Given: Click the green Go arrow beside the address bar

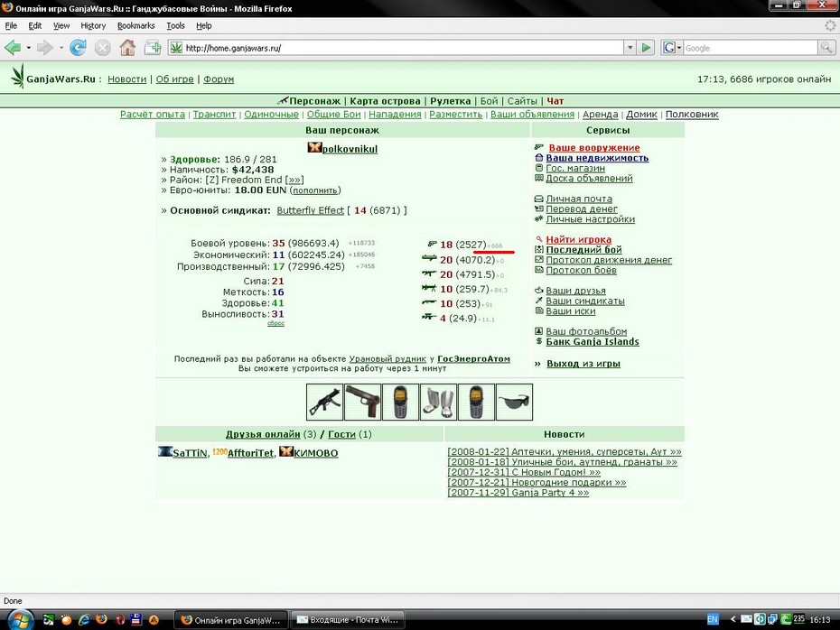Looking at the screenshot, I should point(647,48).
